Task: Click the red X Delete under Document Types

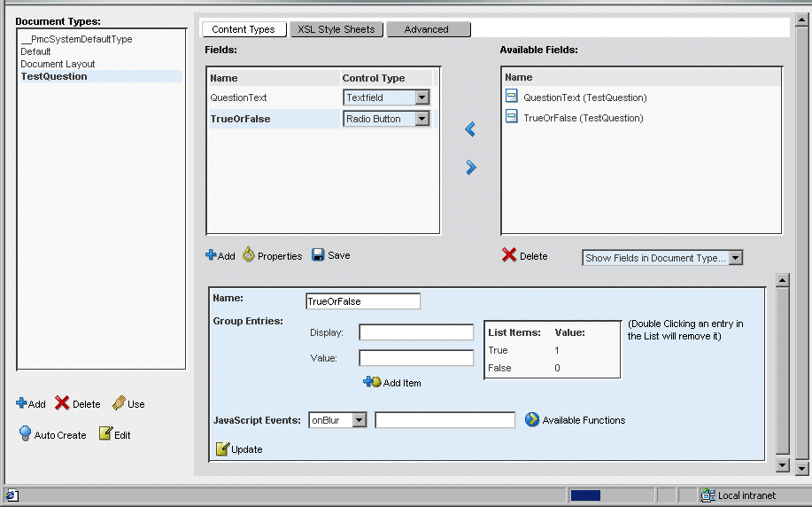Action: [x=62, y=403]
